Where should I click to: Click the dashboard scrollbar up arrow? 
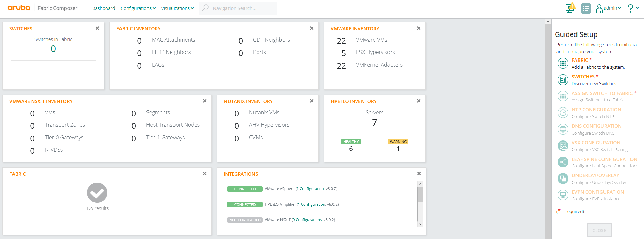pos(548,22)
